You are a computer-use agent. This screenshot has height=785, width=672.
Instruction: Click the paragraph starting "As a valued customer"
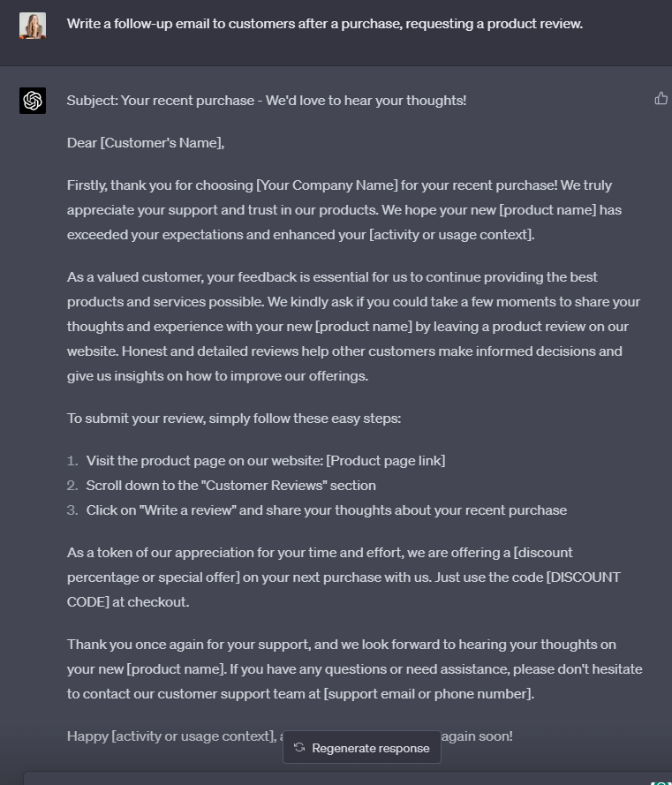353,327
